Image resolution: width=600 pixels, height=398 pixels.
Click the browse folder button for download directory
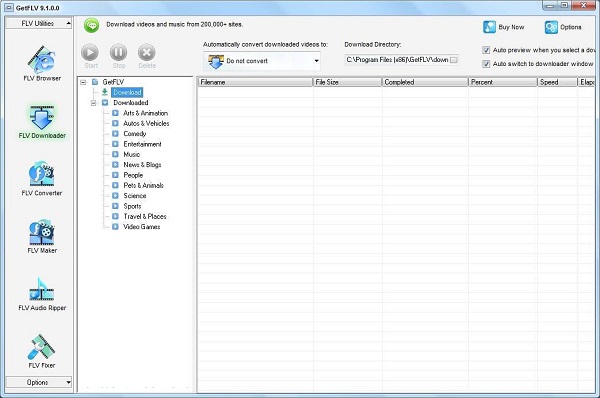click(454, 60)
